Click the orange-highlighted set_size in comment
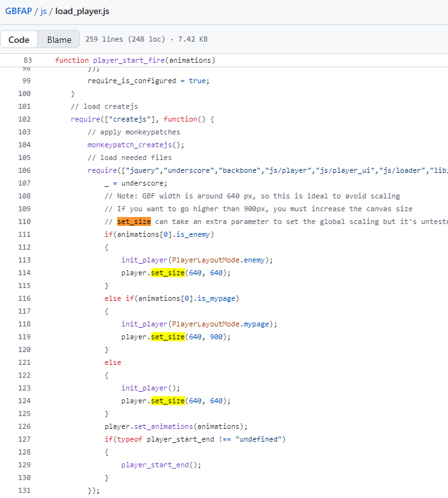Image resolution: width=448 pixels, height=498 pixels. coord(134,221)
